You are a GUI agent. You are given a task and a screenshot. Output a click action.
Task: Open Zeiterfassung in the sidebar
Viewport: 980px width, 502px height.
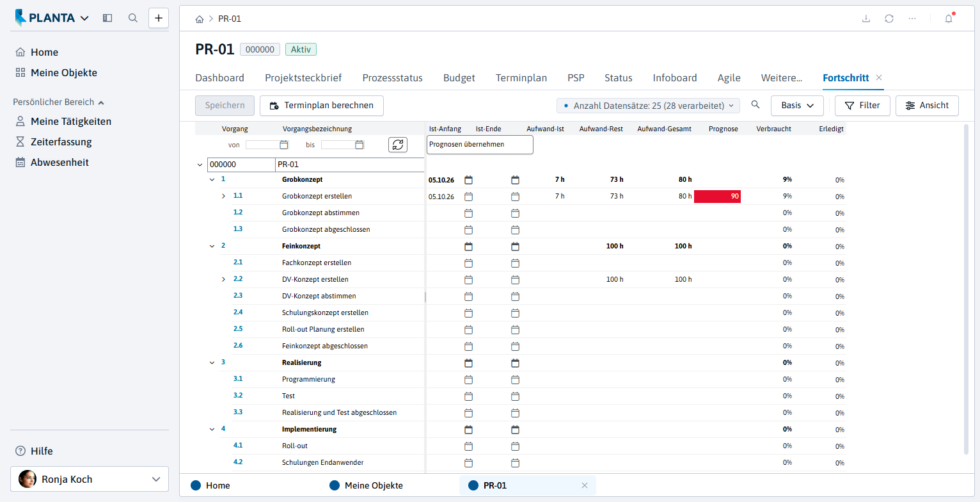coord(61,142)
